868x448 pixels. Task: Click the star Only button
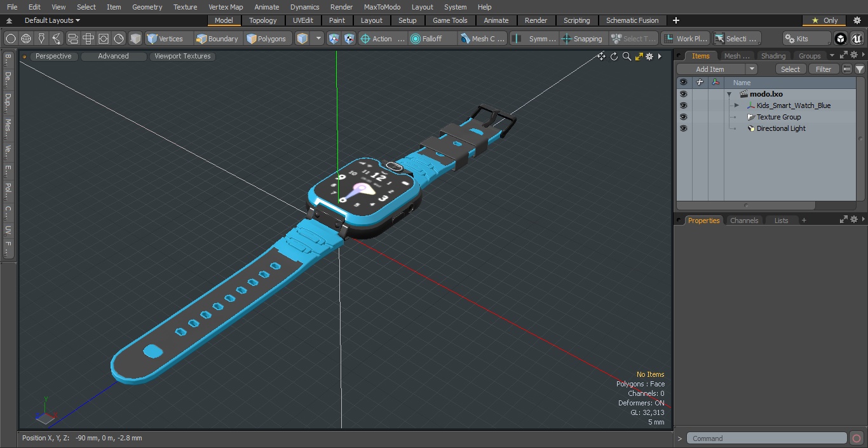point(824,20)
